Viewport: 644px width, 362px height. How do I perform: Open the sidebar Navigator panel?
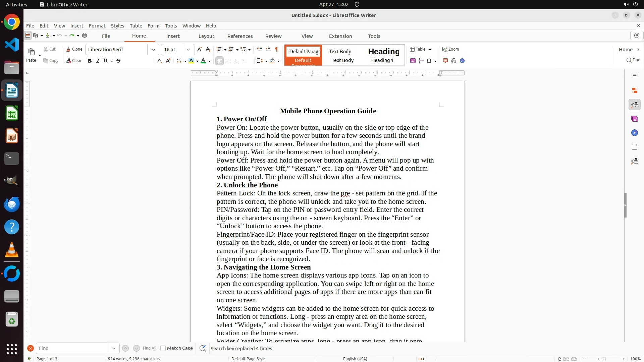coord(634,133)
